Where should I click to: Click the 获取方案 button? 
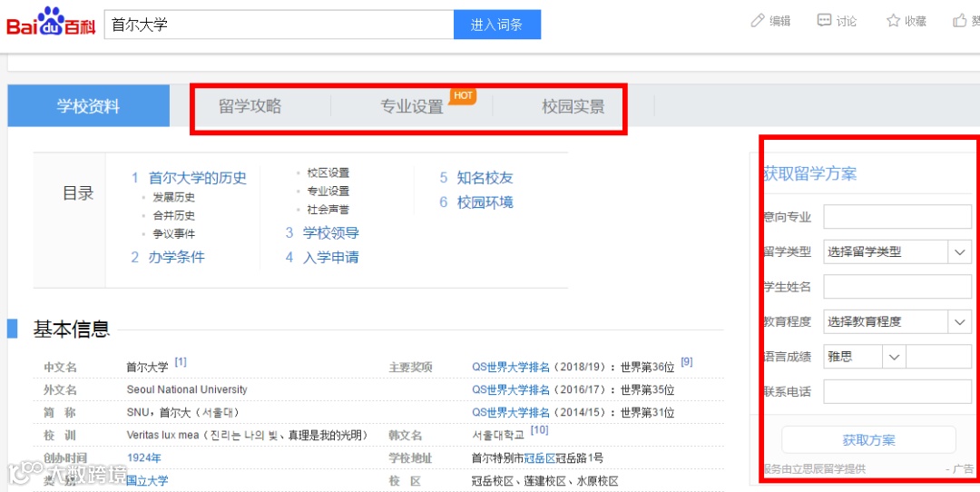(x=868, y=440)
